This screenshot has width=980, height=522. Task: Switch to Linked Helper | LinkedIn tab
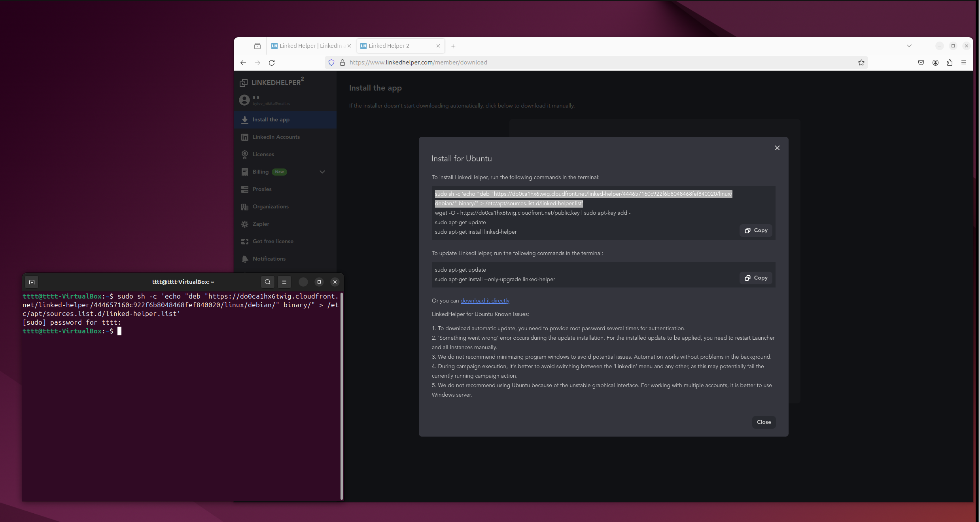pos(311,46)
